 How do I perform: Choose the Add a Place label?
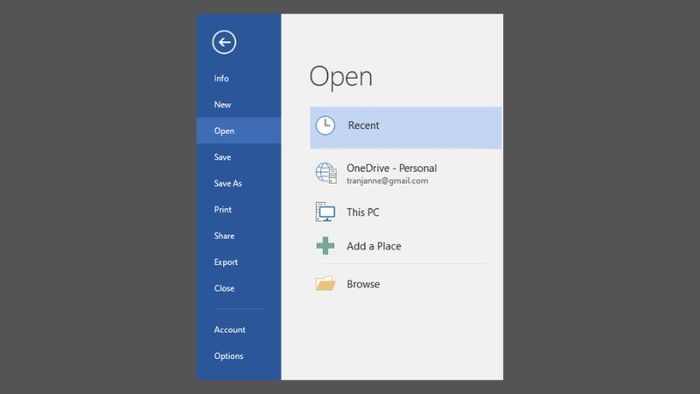click(x=374, y=246)
